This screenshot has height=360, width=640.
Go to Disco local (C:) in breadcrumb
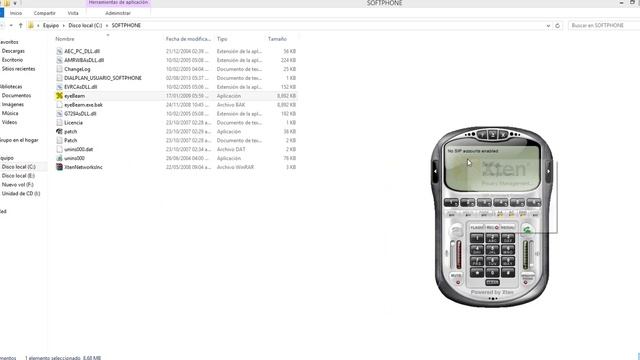[x=85, y=25]
